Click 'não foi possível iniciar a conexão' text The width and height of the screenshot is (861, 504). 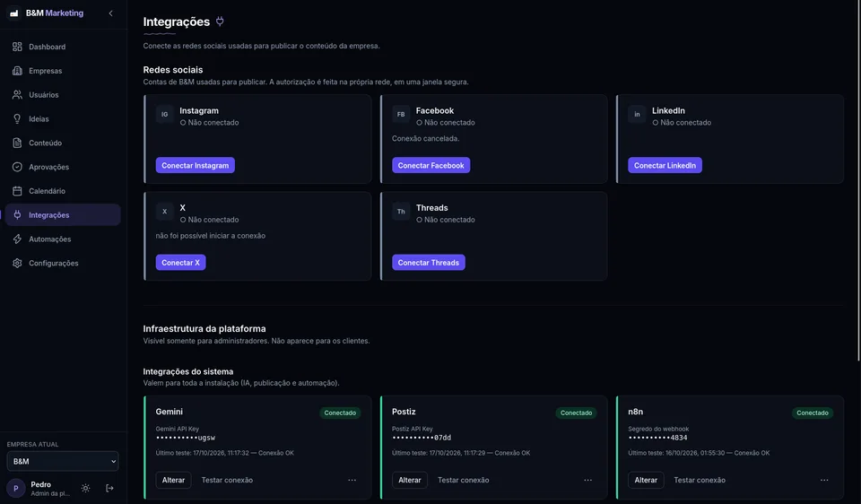click(x=210, y=236)
